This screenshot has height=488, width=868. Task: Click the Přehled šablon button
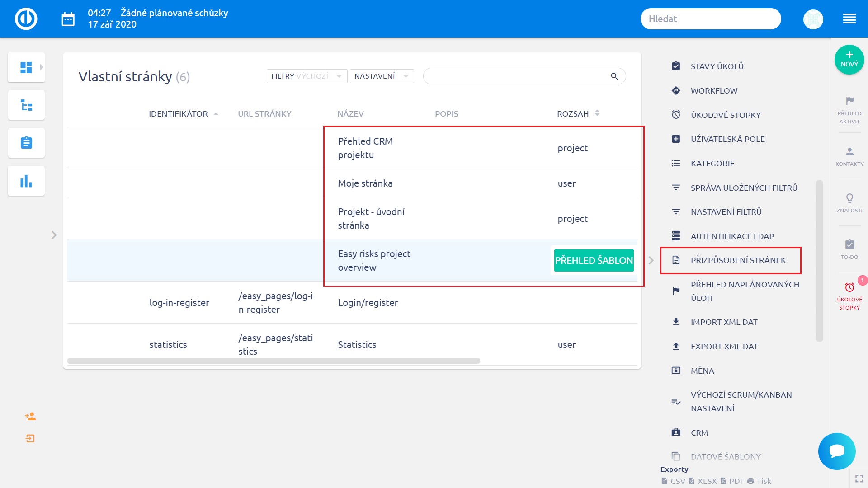tap(594, 261)
